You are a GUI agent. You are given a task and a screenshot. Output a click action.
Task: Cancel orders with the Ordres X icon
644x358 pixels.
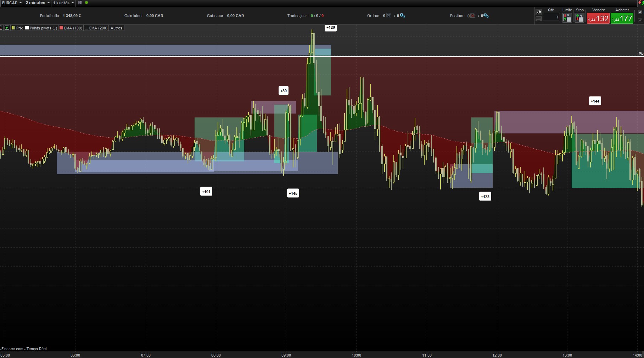(x=389, y=16)
